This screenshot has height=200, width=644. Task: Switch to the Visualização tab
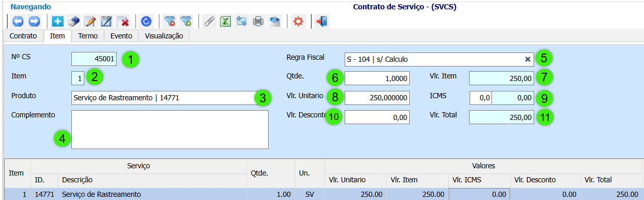tap(164, 36)
